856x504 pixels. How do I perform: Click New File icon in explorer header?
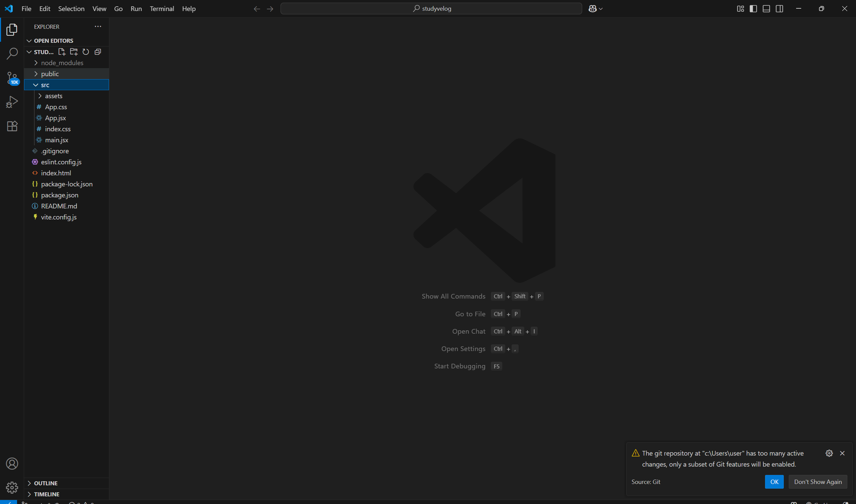point(62,52)
